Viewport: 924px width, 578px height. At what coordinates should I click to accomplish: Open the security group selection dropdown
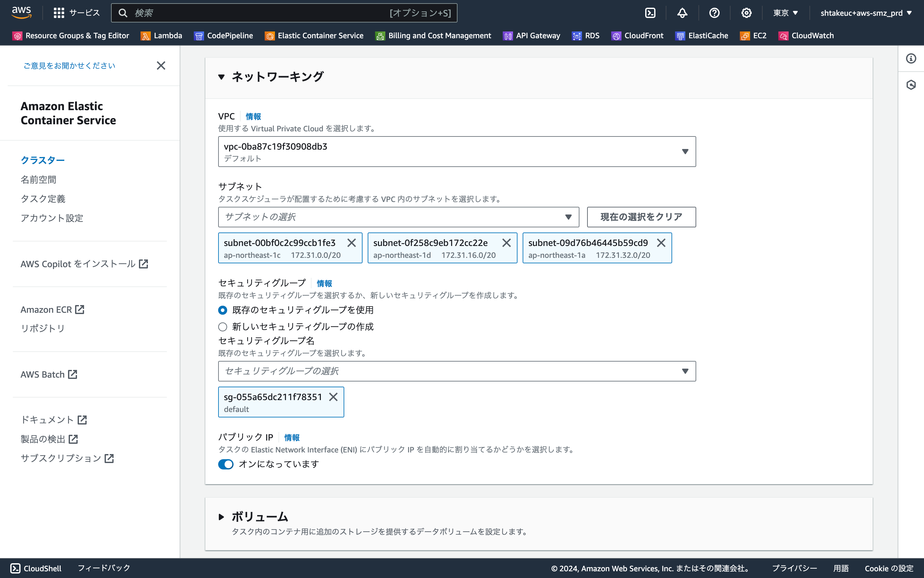pos(457,371)
